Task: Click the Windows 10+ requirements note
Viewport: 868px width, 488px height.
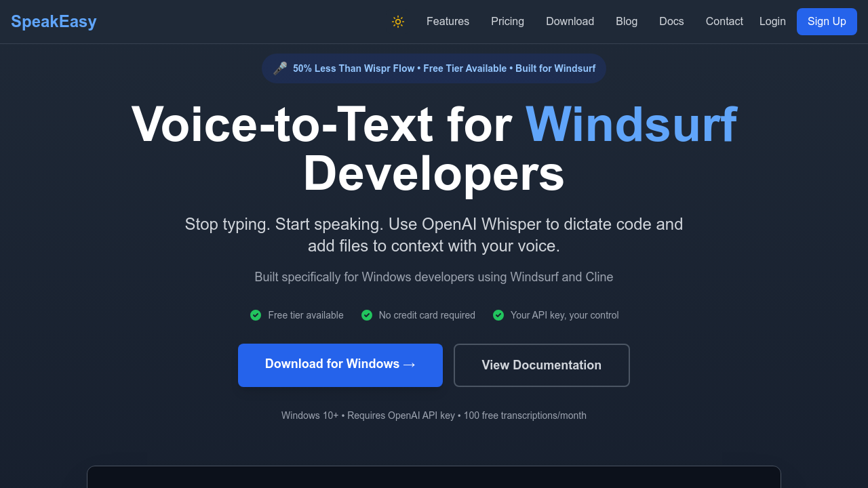Action: tap(434, 415)
